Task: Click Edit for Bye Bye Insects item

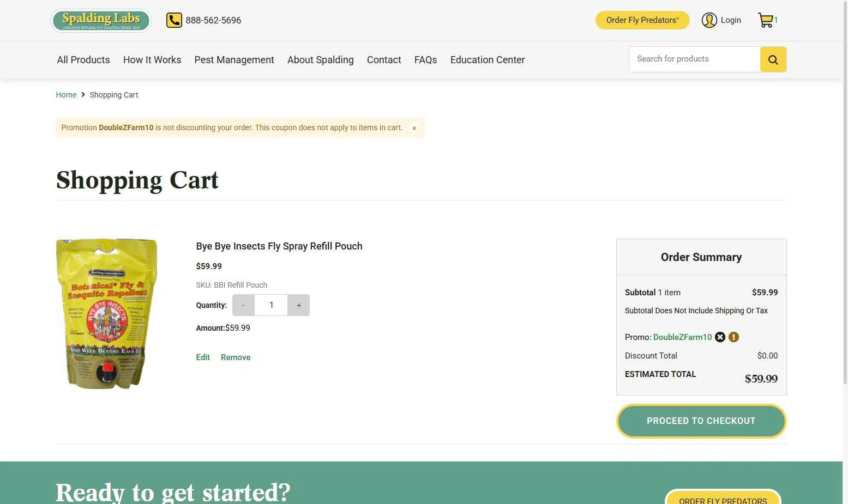Action: pyautogui.click(x=203, y=357)
